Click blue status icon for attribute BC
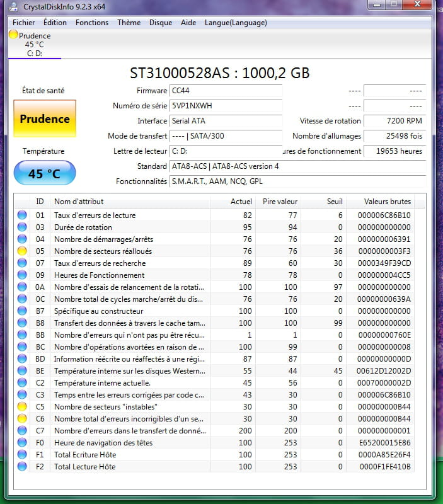 [22, 347]
